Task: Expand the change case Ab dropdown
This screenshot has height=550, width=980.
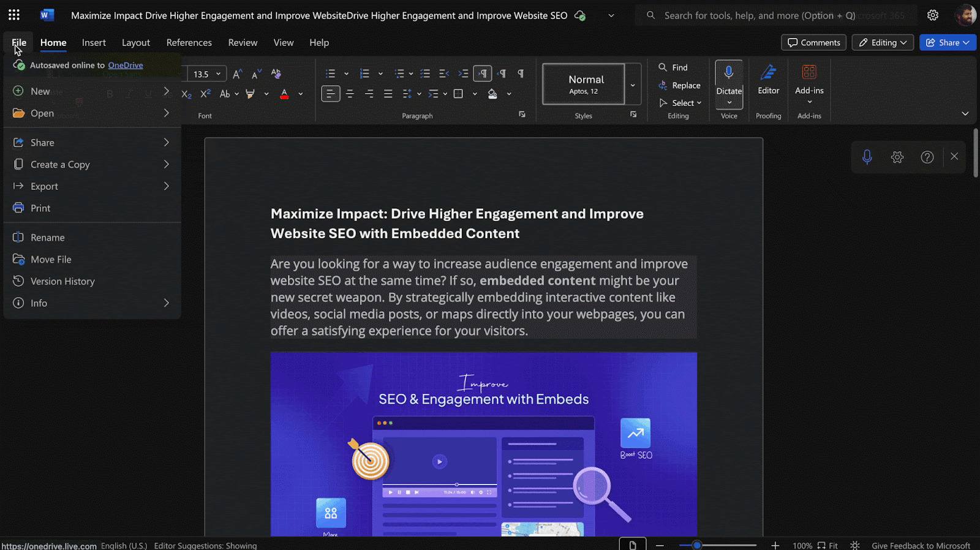Action: point(236,94)
